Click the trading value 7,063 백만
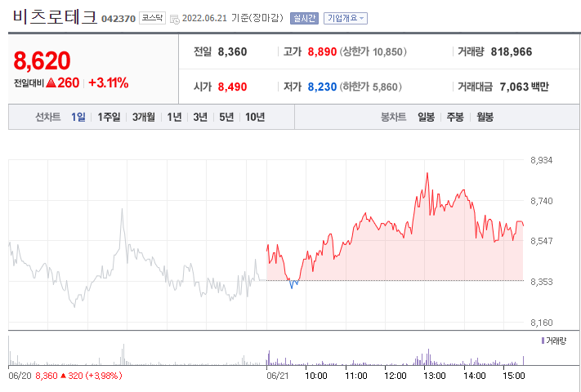 click(524, 87)
